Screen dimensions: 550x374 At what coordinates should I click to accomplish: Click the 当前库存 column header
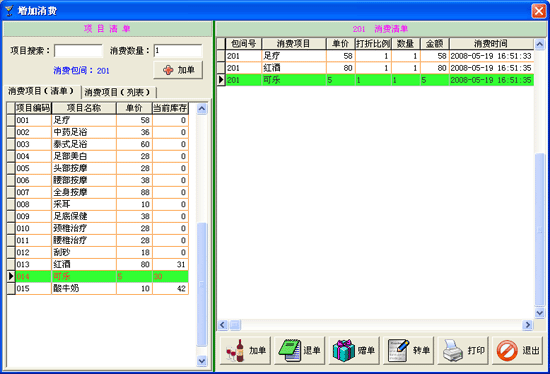tap(170, 108)
